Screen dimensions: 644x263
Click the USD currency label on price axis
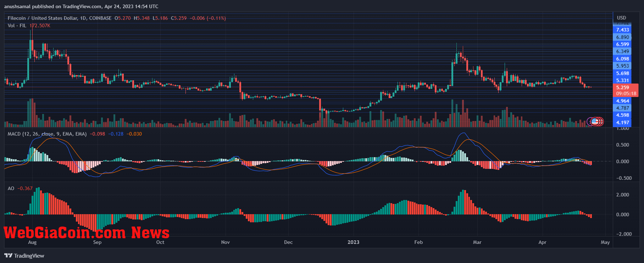point(622,18)
